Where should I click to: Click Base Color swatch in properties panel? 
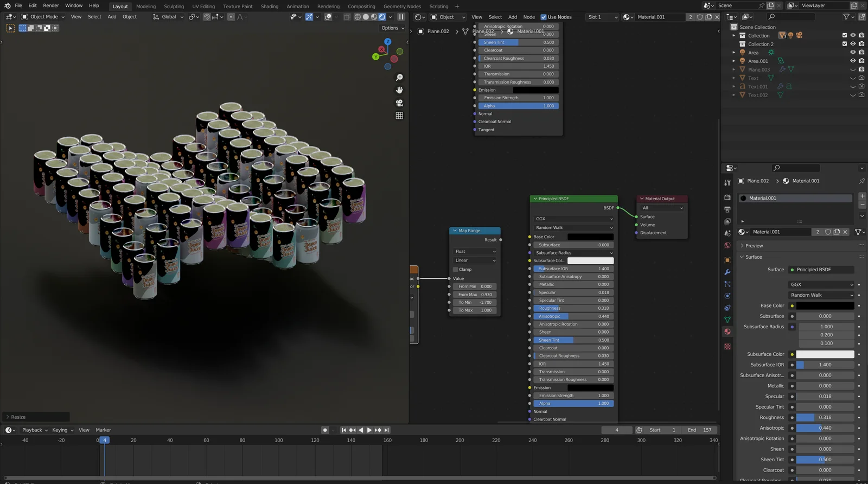(825, 306)
